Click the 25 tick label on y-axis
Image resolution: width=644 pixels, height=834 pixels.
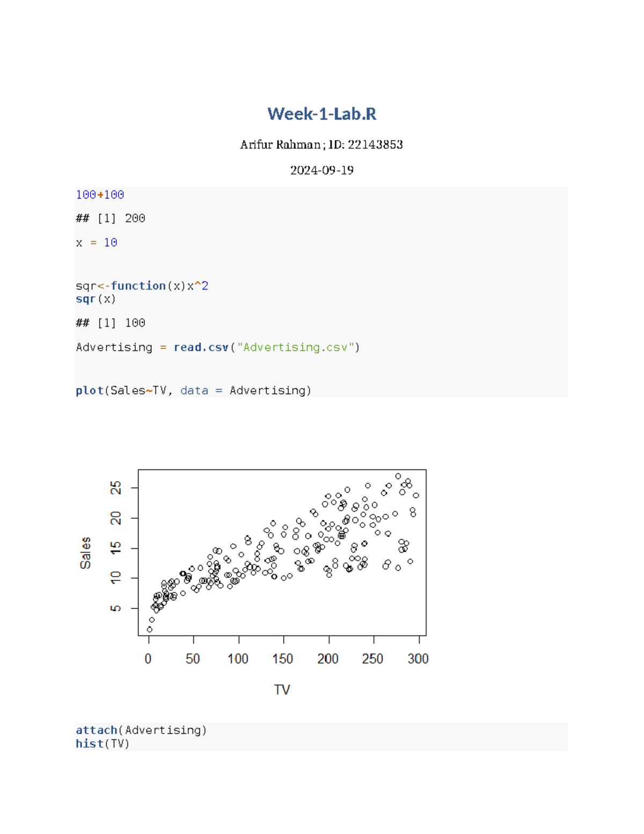[115, 488]
